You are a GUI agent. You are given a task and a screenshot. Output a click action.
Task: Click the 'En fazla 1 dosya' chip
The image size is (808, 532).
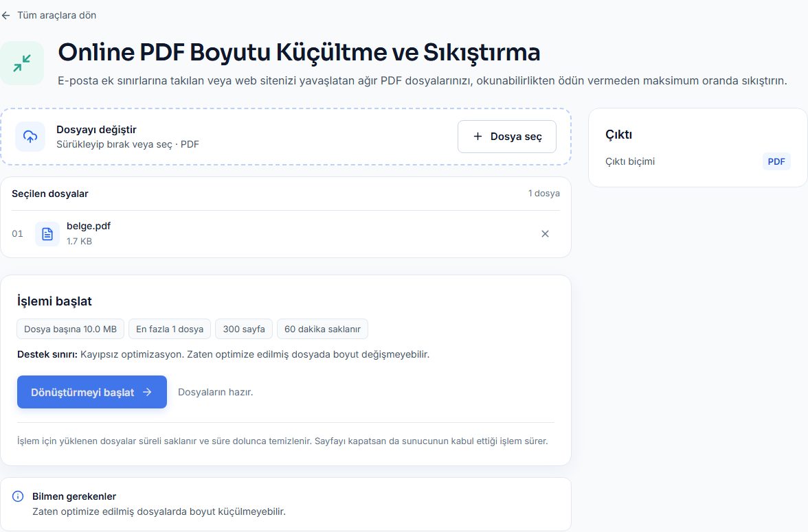click(170, 329)
